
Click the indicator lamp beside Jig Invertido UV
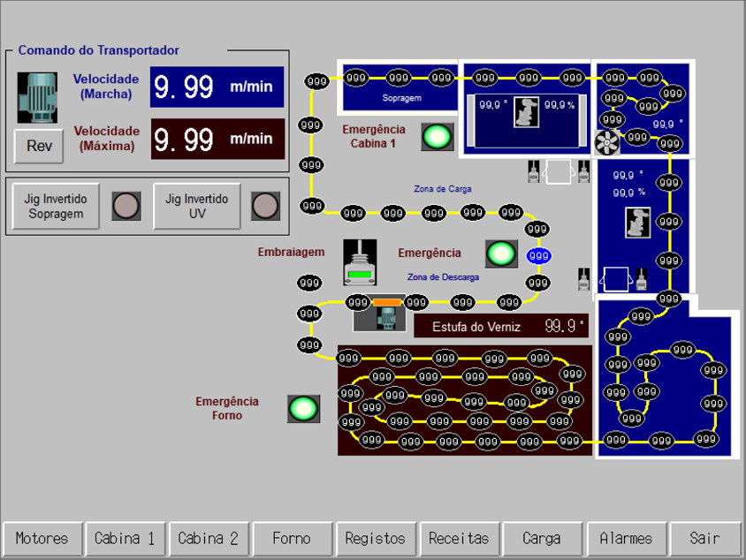(x=265, y=206)
